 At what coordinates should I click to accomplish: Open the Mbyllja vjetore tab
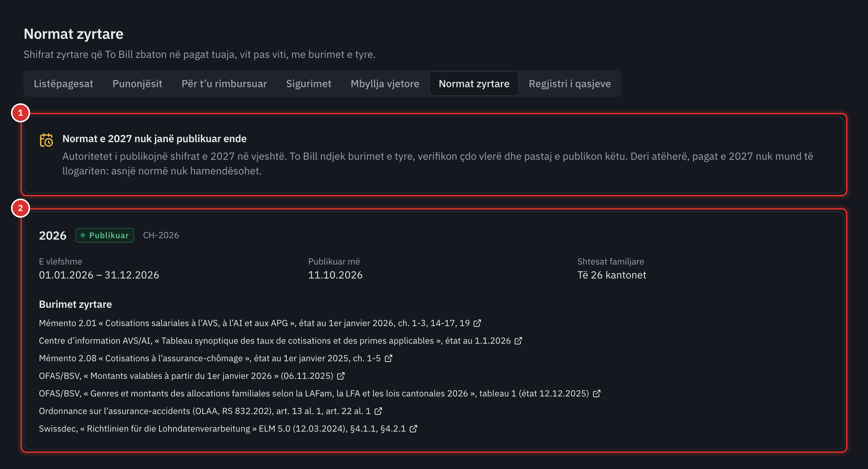point(385,84)
